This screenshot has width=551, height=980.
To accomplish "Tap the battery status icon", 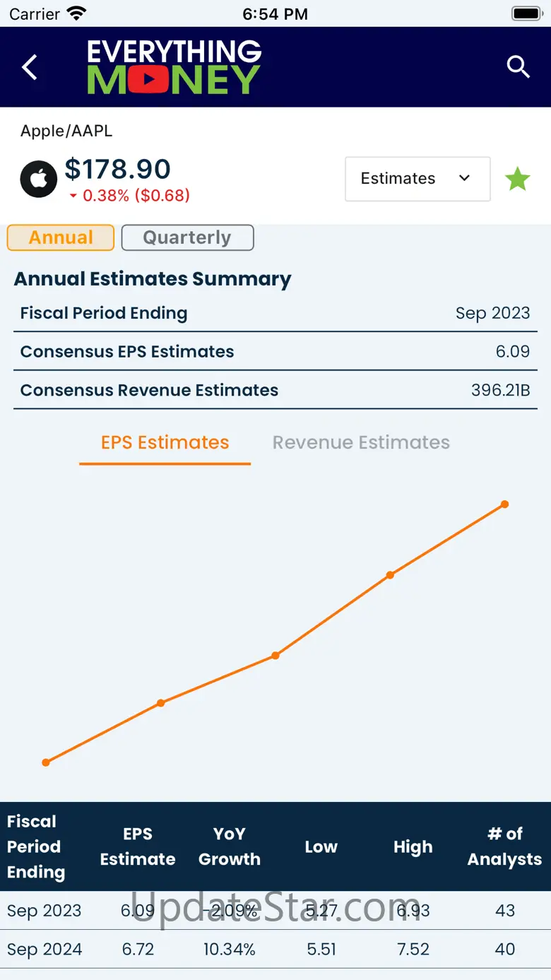I will point(526,13).
